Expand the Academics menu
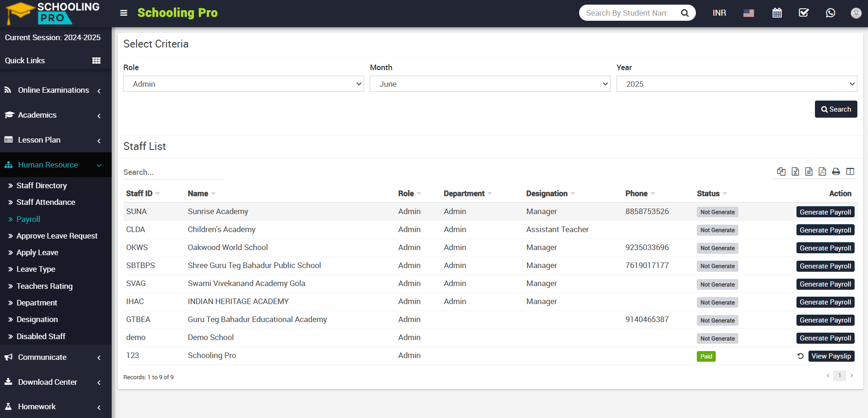Screen dimensions: 868x418 (56, 115)
